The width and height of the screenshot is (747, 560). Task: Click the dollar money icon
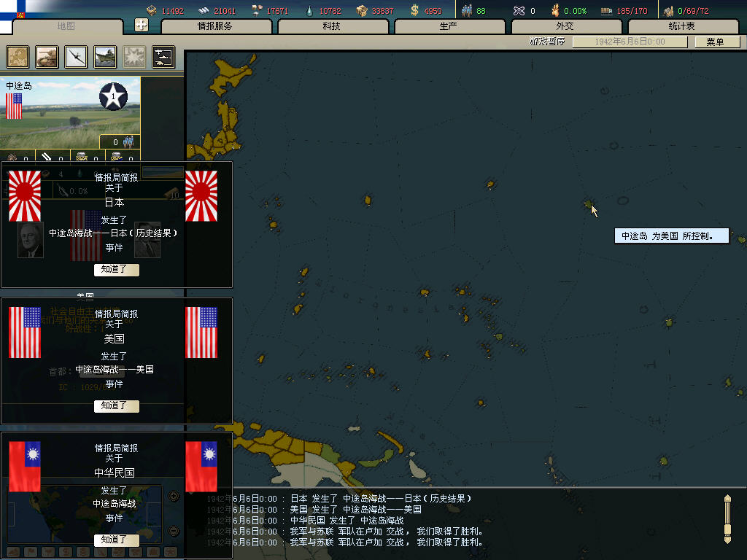pyautogui.click(x=414, y=10)
